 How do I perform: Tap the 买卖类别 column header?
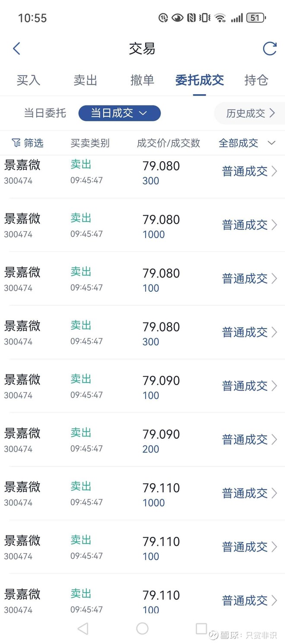(x=90, y=143)
